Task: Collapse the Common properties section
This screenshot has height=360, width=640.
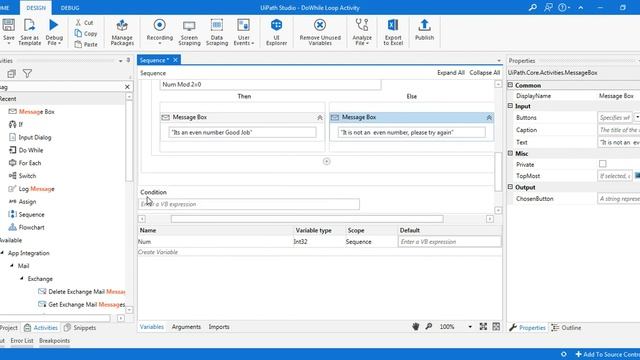Action: click(510, 85)
